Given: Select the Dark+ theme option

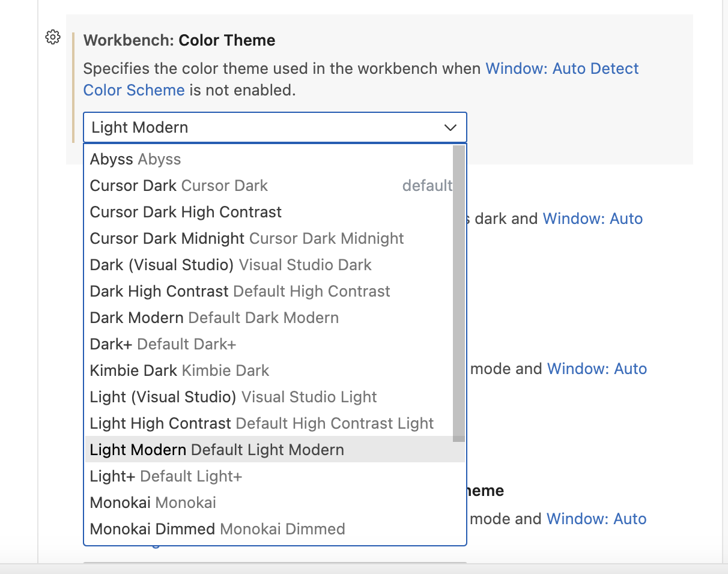Looking at the screenshot, I should pyautogui.click(x=163, y=344).
